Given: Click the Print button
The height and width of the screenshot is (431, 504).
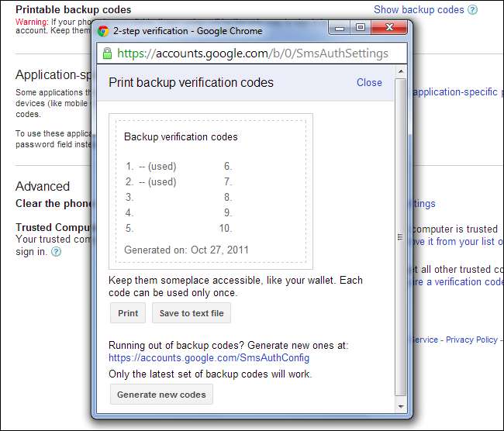Looking at the screenshot, I should pyautogui.click(x=128, y=313).
